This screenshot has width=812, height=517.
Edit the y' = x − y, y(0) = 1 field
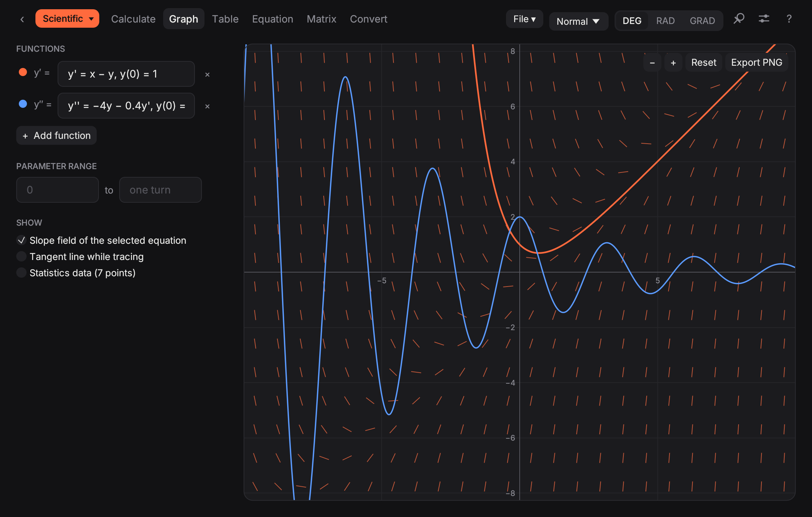point(126,74)
